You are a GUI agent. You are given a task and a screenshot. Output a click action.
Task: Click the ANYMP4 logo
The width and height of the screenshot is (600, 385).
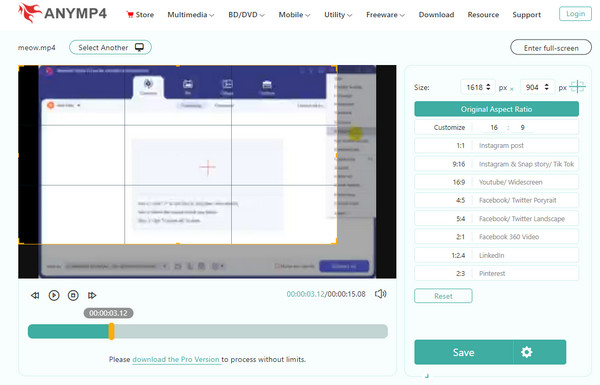click(62, 13)
